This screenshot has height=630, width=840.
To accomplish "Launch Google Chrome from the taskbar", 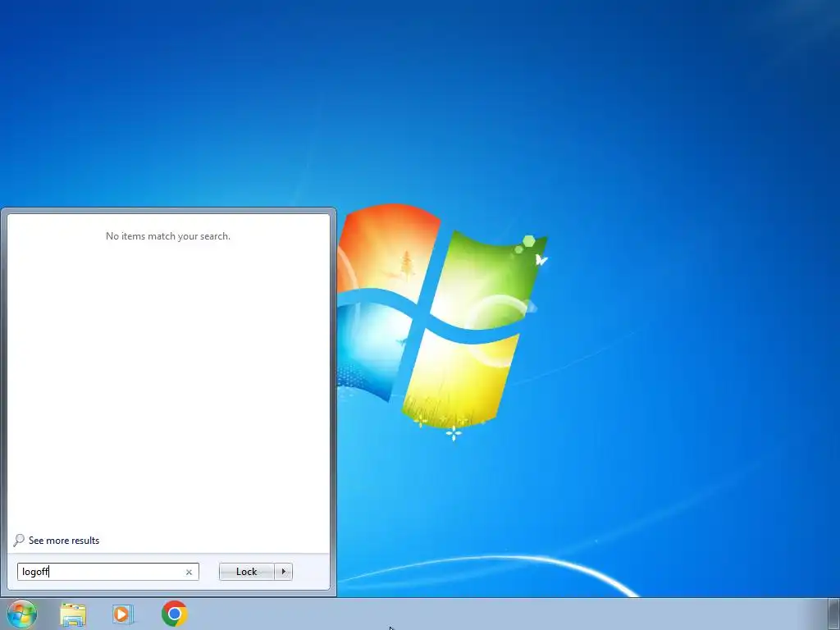I will pos(175,614).
